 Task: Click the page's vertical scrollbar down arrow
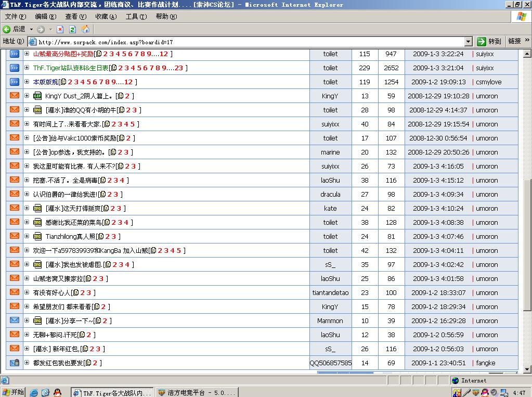click(x=527, y=369)
